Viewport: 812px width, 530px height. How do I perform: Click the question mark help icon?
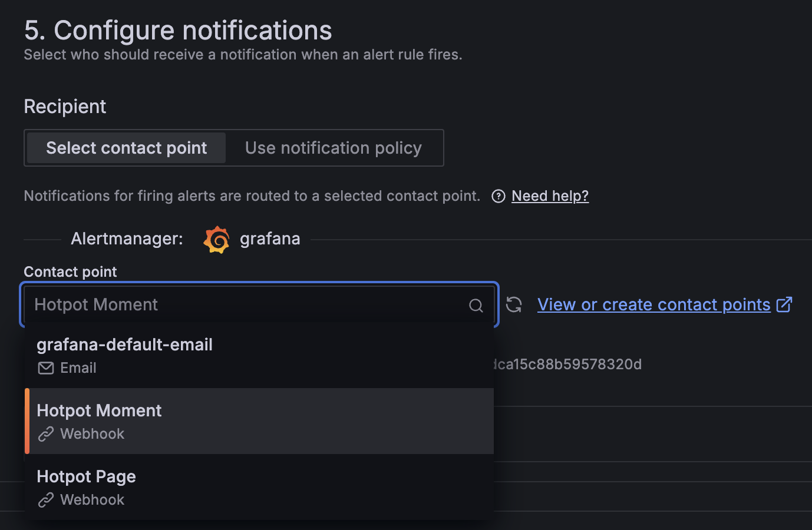[x=499, y=196]
